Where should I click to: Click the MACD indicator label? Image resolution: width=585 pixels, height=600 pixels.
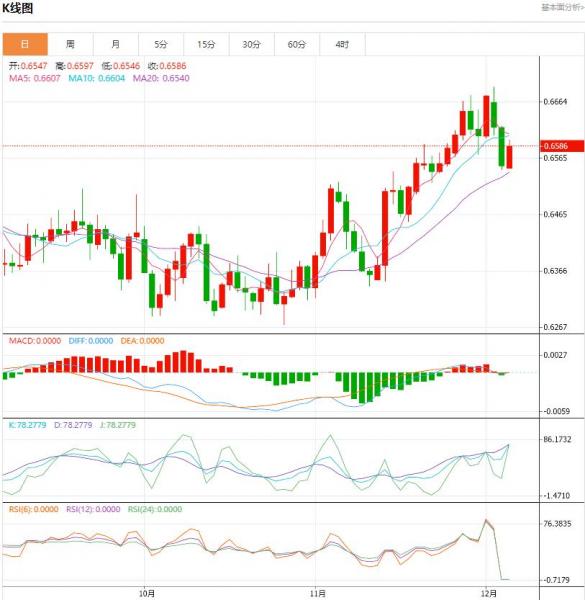(35, 341)
